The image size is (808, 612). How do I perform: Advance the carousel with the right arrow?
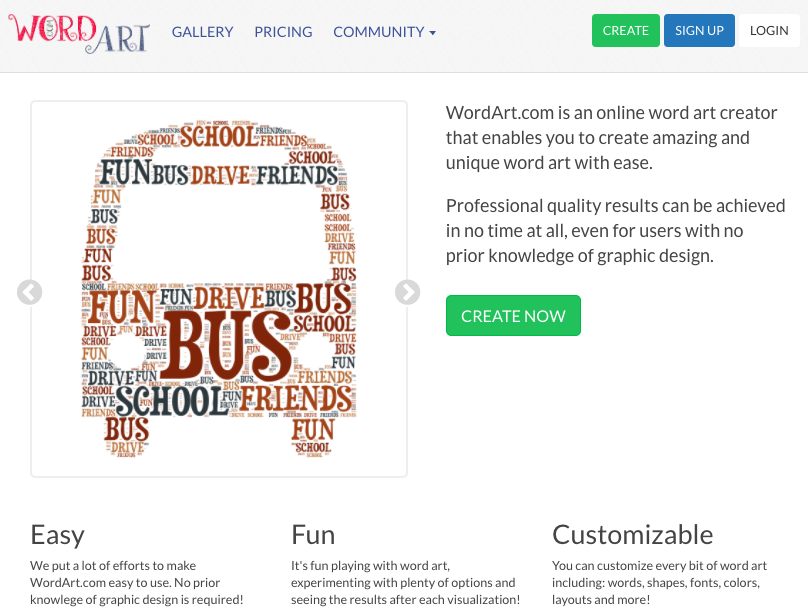(x=406, y=292)
